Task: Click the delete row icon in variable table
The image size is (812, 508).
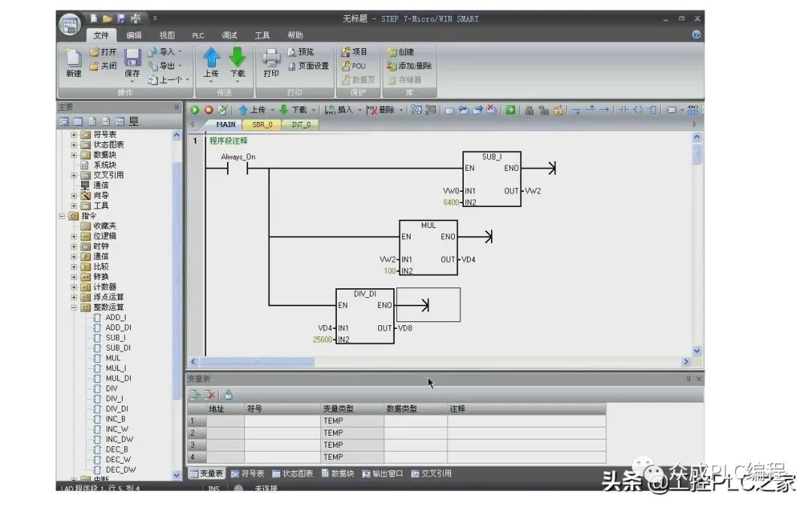Action: coord(210,395)
